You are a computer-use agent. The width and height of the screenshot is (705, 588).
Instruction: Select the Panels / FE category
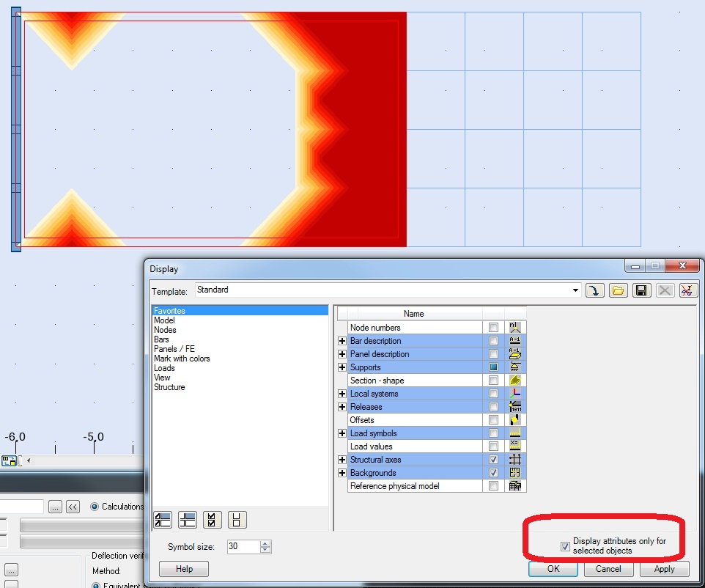174,349
